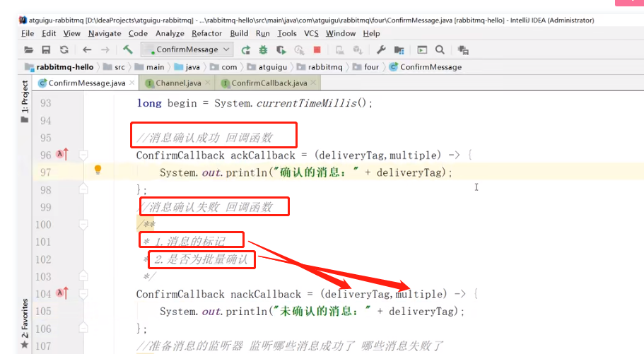Click the run anything terminal icon
The height and width of the screenshot is (354, 644).
coord(422,50)
